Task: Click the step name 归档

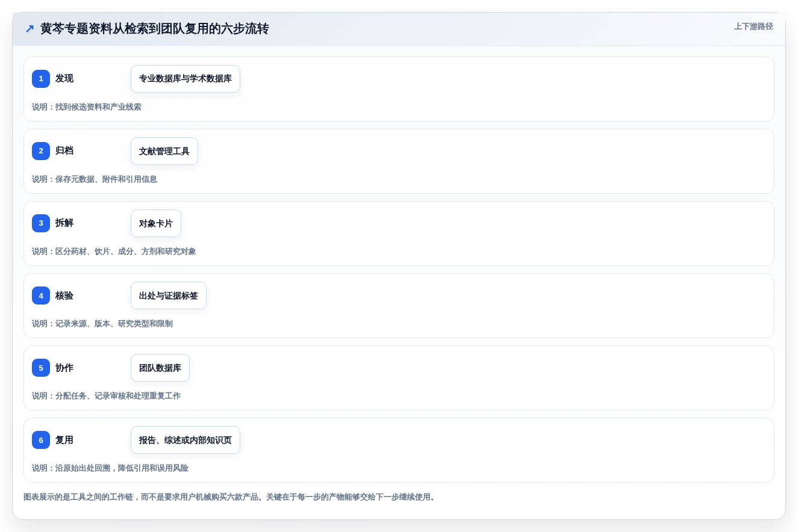Action: point(64,151)
